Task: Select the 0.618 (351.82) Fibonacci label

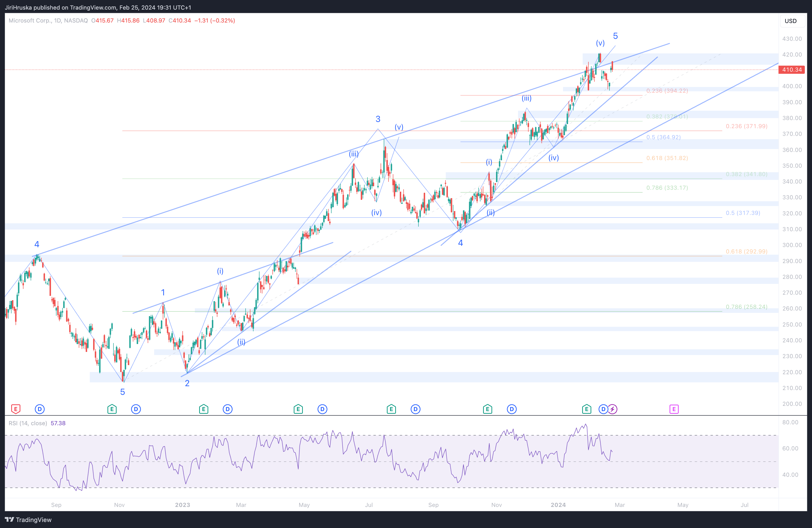Action: (667, 158)
